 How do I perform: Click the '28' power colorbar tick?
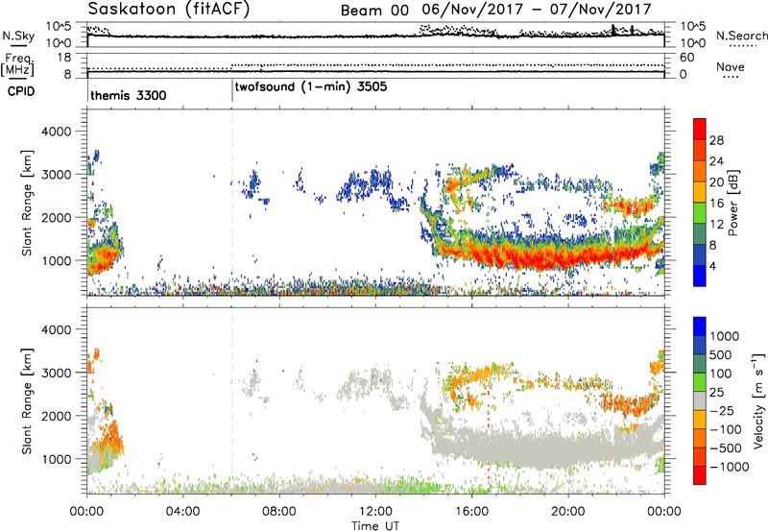pos(716,140)
